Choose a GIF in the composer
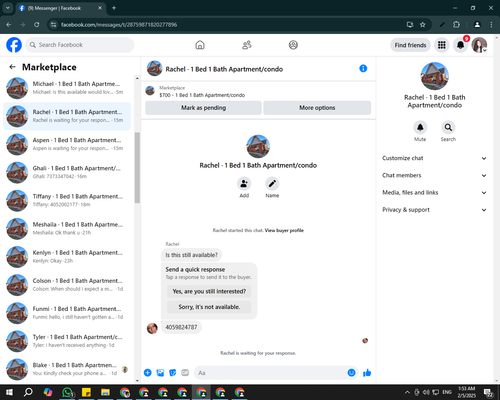This screenshot has height=400, width=500. click(185, 373)
